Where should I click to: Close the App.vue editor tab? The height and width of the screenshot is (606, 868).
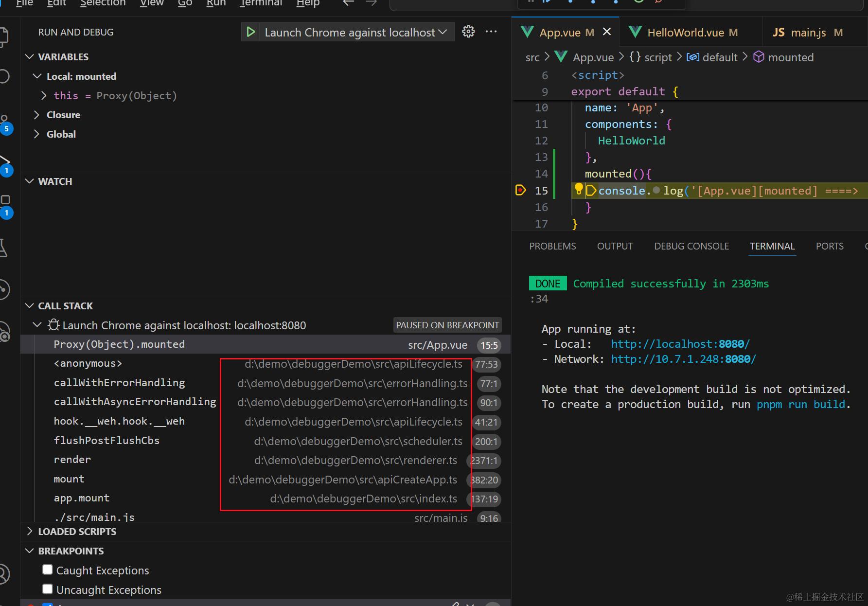607,32
